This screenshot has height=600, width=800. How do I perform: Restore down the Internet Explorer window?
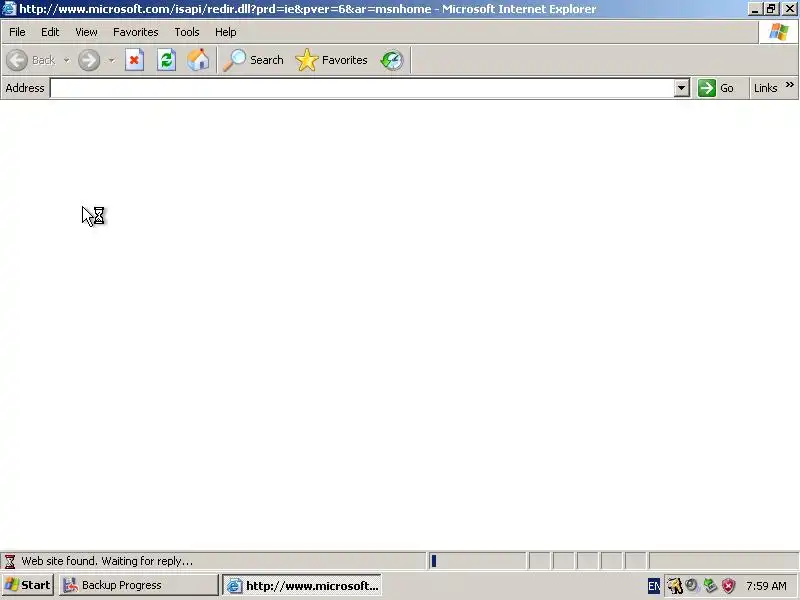(771, 9)
